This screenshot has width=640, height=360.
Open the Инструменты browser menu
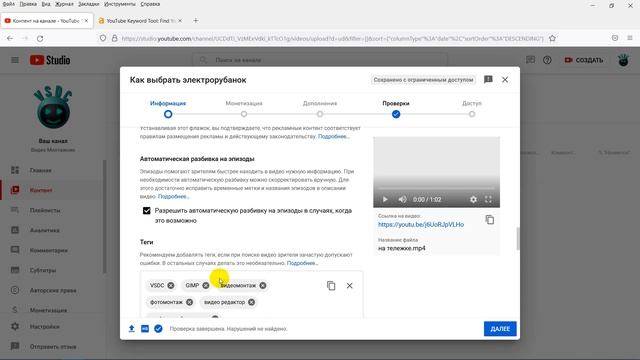coord(120,4)
